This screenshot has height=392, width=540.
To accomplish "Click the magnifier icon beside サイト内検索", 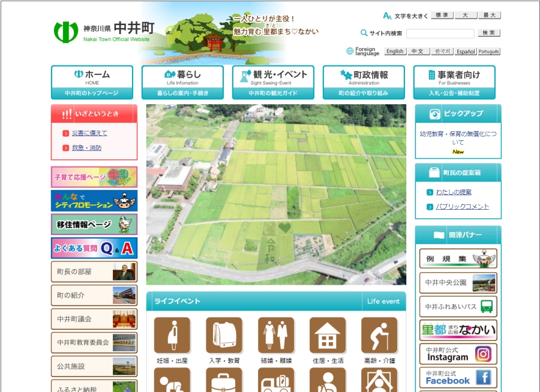I will point(362,33).
